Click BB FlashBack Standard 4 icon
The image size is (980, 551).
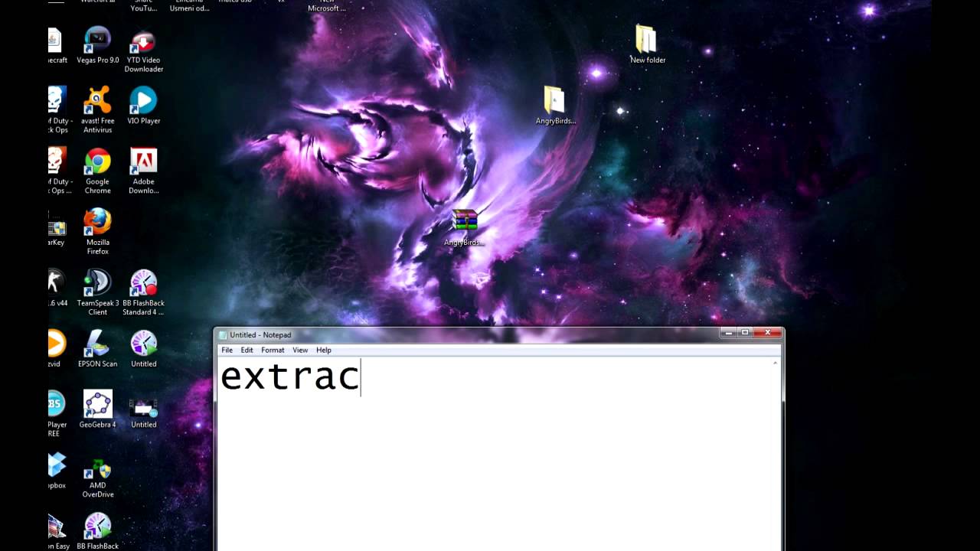[x=143, y=292]
